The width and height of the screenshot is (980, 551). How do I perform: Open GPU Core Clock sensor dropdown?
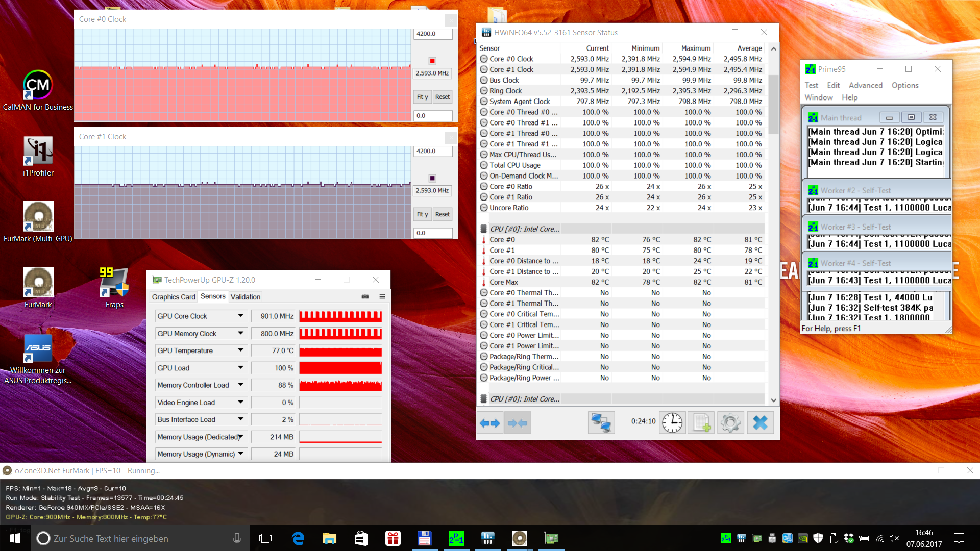click(240, 316)
